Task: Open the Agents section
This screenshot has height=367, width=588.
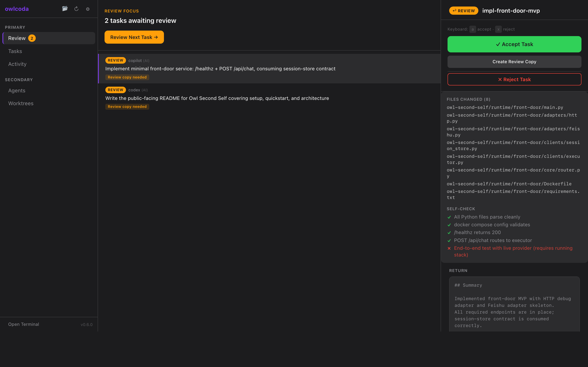Action: click(x=17, y=91)
